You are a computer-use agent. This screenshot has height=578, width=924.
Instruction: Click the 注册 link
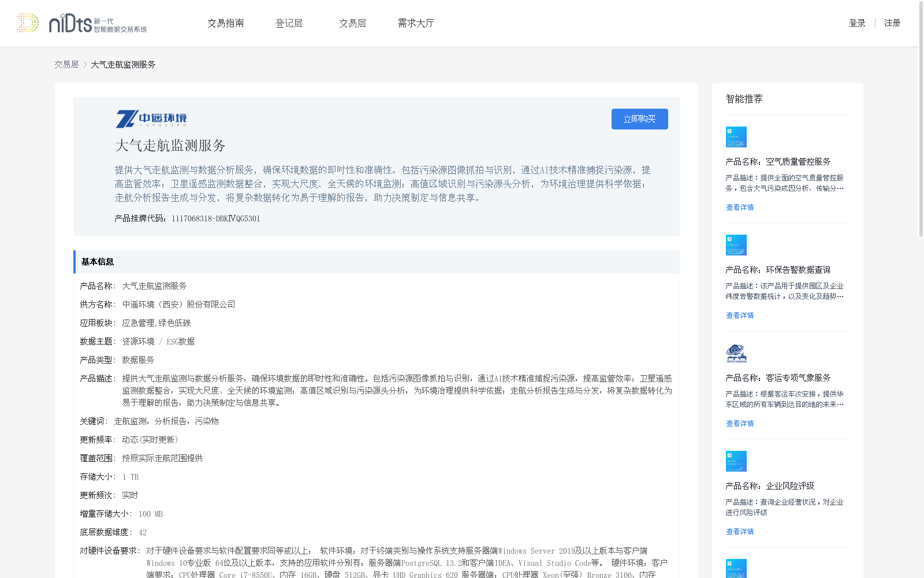892,23
